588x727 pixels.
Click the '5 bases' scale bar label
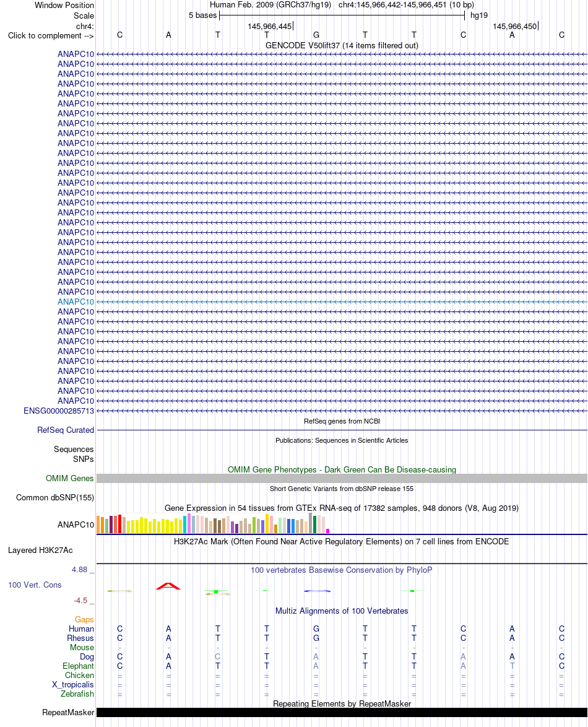(202, 15)
